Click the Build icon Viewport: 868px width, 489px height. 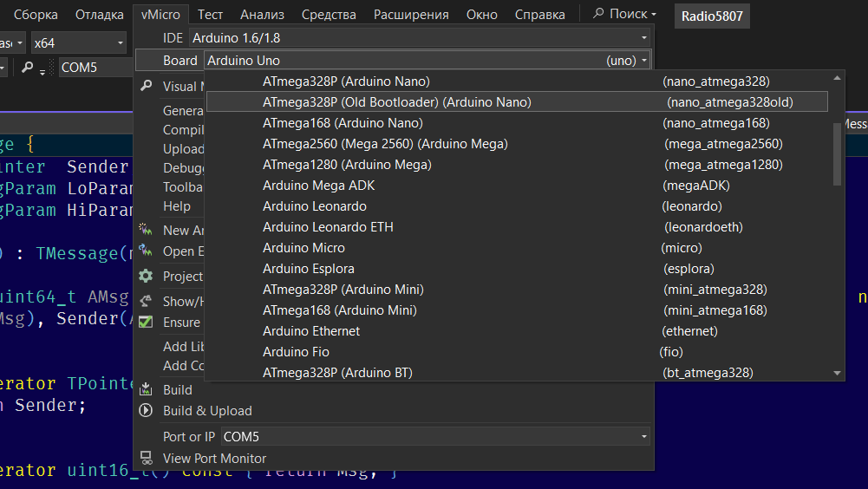pos(146,389)
